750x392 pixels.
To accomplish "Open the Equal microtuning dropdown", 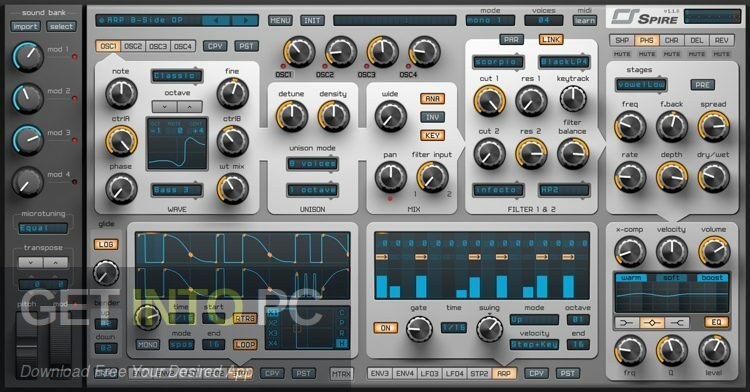I will pos(43,229).
